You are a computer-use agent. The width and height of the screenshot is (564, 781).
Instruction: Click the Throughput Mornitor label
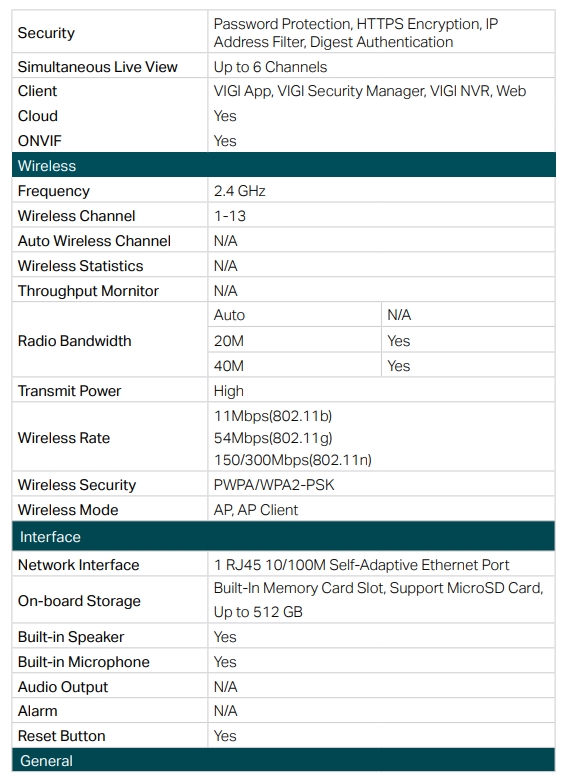tap(88, 291)
